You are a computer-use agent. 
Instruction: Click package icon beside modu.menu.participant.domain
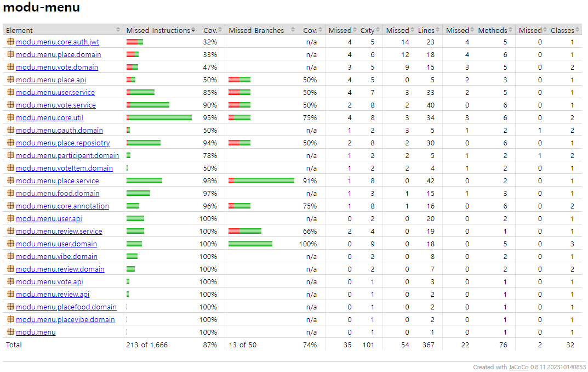click(x=10, y=155)
